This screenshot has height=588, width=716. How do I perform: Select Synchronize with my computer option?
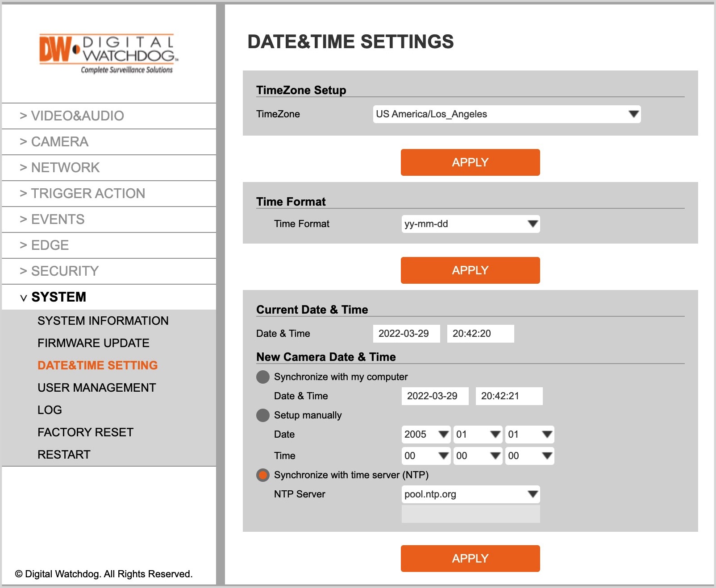pos(263,377)
